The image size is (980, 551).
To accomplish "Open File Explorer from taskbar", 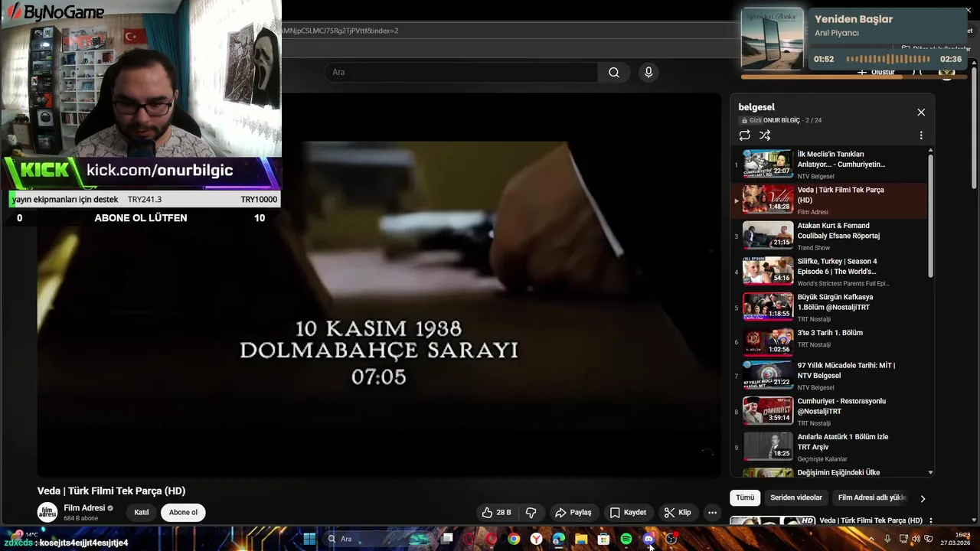I will tap(581, 539).
